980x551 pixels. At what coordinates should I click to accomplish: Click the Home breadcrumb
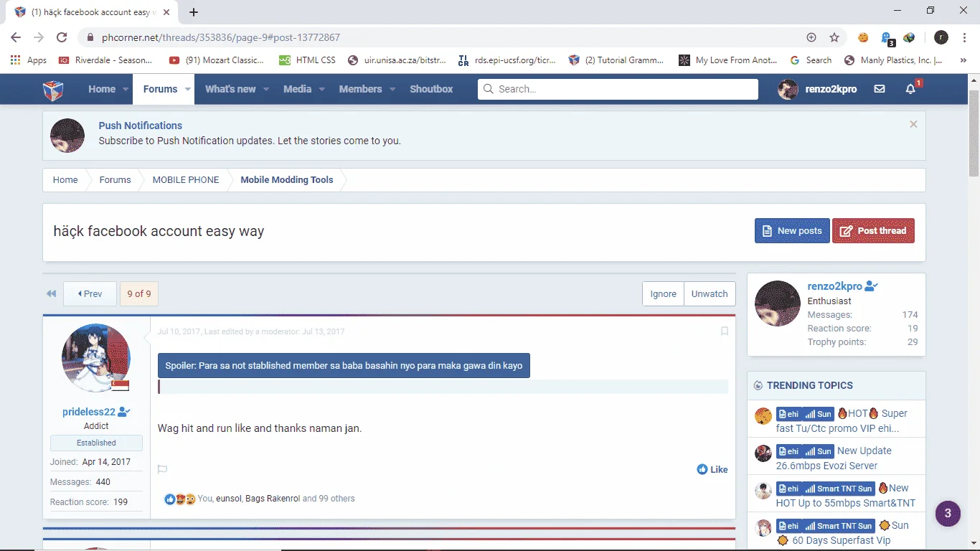point(65,180)
